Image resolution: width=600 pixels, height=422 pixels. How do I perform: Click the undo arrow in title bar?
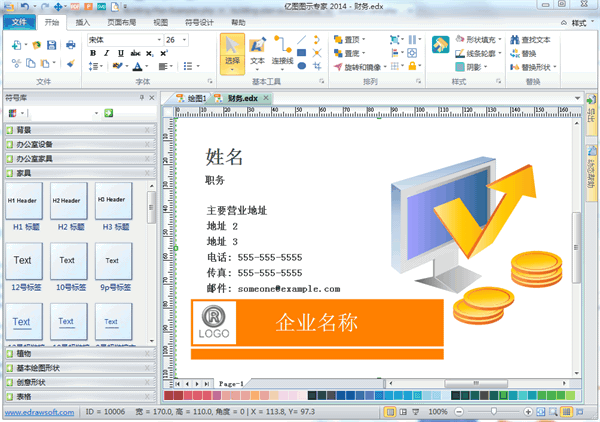[25, 6]
